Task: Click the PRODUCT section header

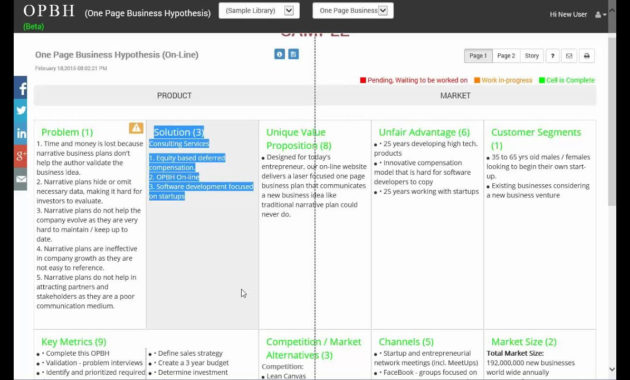Action: (174, 96)
